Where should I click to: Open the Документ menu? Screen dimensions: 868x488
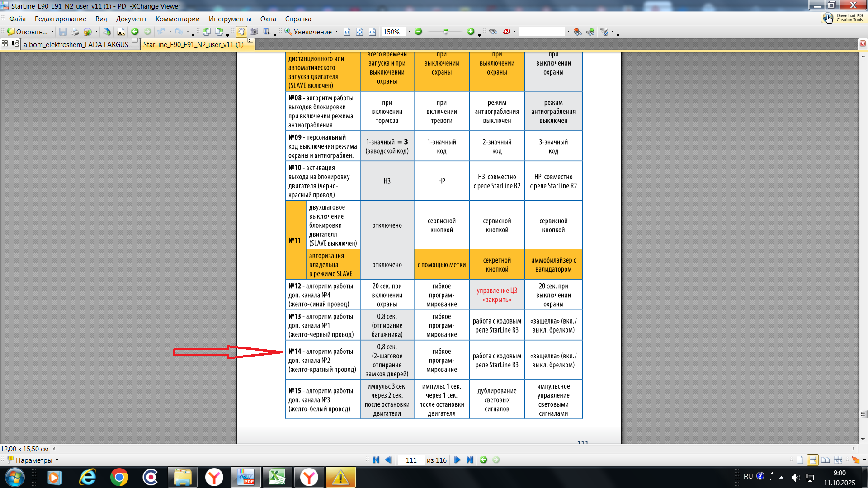click(x=131, y=19)
